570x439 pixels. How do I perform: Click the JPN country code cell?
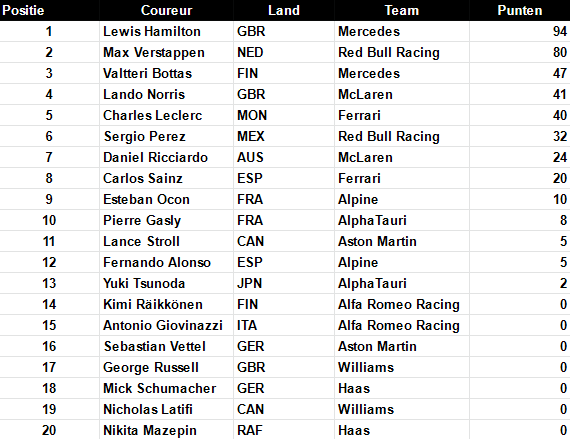coord(284,283)
